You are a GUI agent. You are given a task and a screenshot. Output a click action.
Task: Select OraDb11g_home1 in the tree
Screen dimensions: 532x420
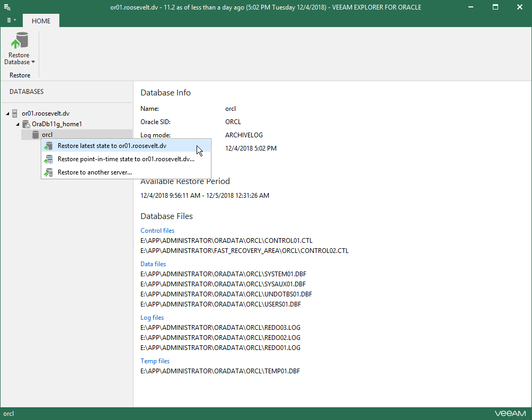[57, 124]
